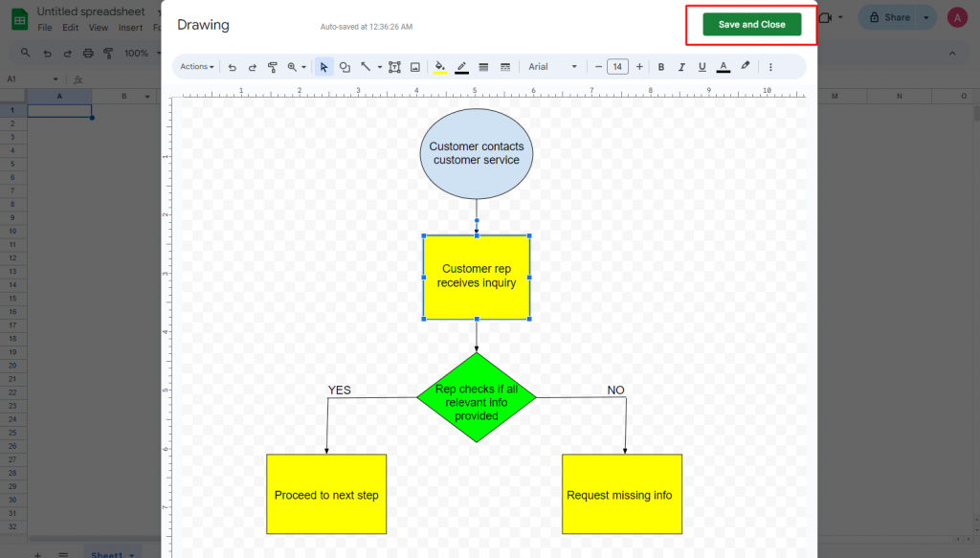
Task: Collapse the Sheets toolbar with chevron
Action: tap(952, 53)
